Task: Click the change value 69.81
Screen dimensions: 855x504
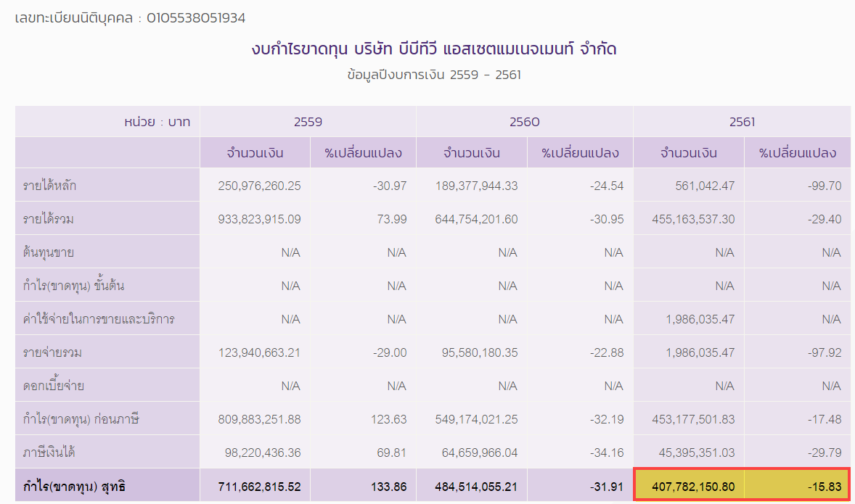Action: pos(391,453)
